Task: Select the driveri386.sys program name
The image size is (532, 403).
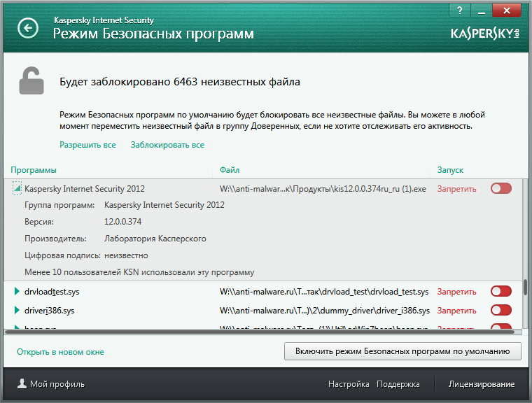Action: 50,311
